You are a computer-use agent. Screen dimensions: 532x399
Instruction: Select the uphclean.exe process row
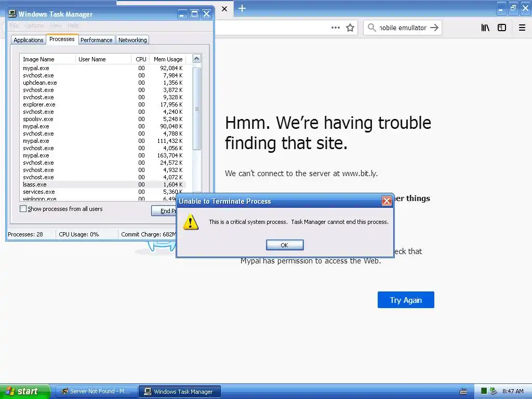pyautogui.click(x=103, y=83)
